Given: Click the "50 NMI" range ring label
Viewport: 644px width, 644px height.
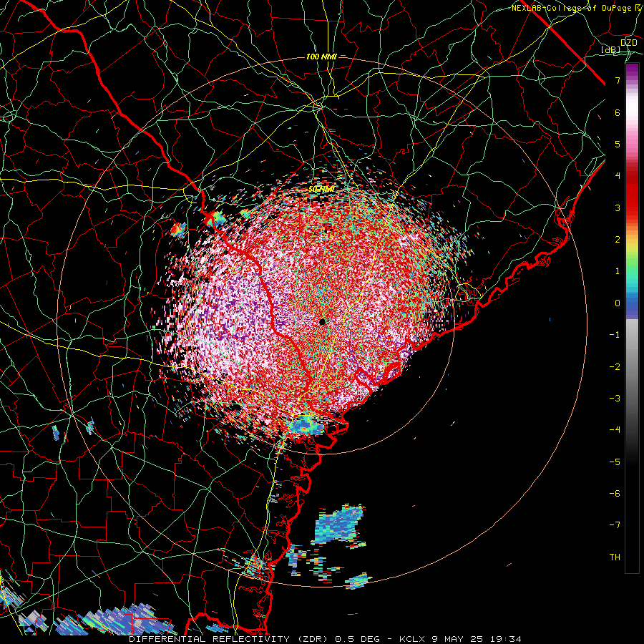Looking at the screenshot, I should (x=321, y=190).
